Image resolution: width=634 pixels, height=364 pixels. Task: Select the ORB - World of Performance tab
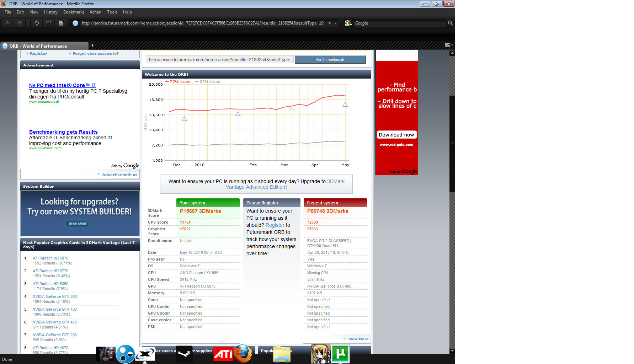[x=44, y=46]
